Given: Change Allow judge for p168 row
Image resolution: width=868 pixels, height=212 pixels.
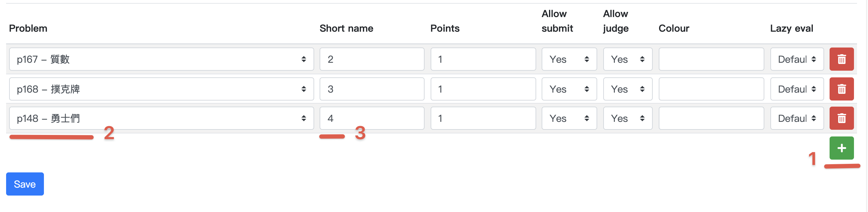Looking at the screenshot, I should 627,89.
